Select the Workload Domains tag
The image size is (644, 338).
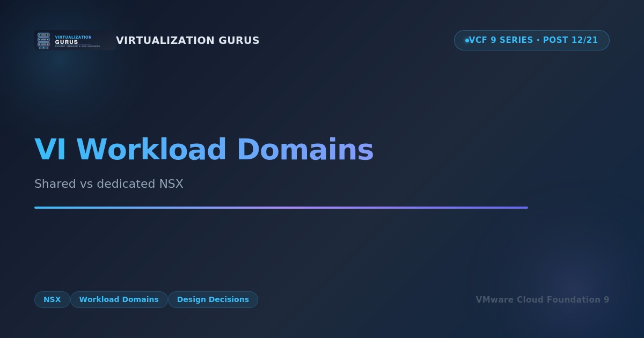click(119, 299)
